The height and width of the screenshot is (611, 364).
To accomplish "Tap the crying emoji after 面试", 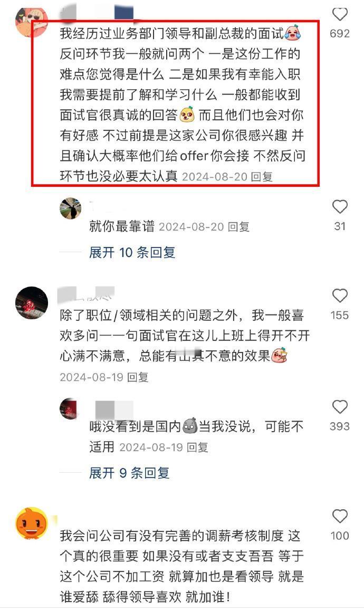I will coord(293,33).
